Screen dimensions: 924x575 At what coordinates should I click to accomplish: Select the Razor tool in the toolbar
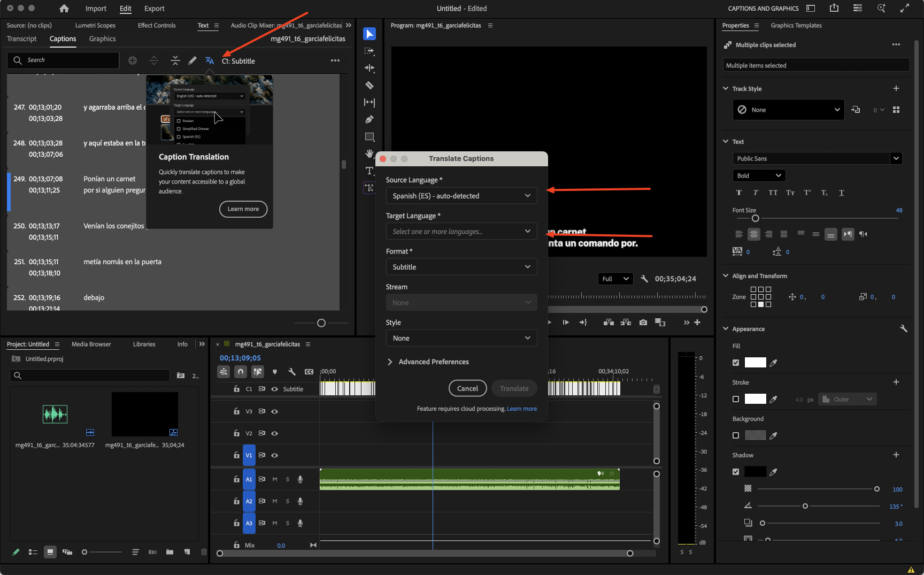(x=369, y=86)
